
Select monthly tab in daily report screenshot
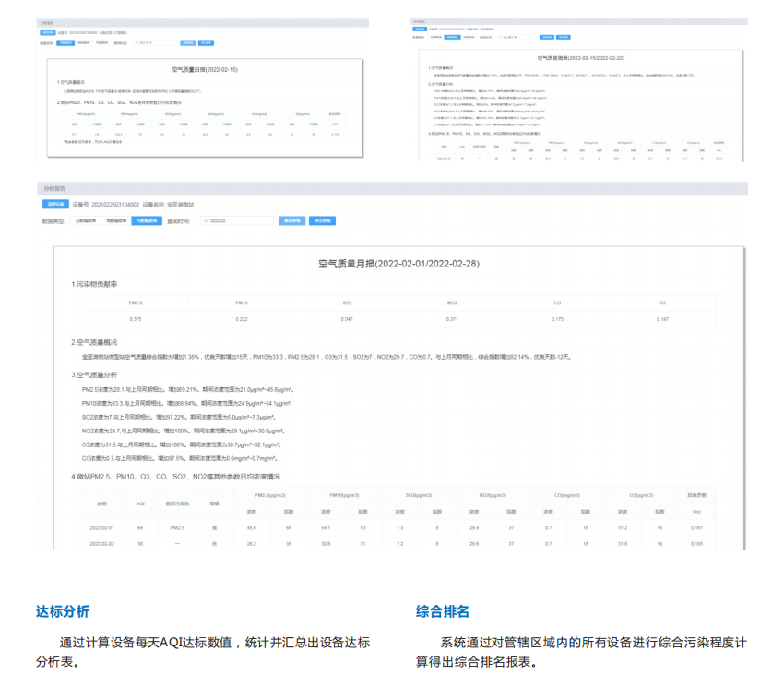tap(101, 43)
